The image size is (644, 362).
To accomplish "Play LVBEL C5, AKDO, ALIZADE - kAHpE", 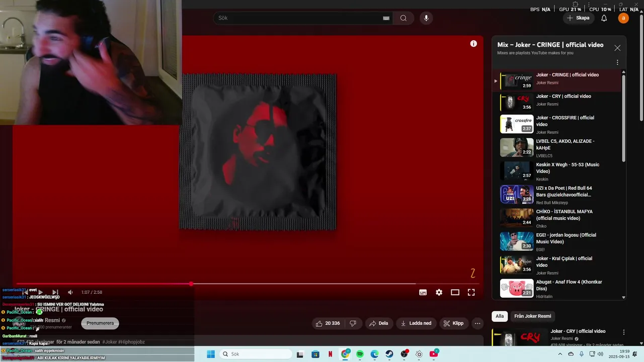I will click(557, 148).
